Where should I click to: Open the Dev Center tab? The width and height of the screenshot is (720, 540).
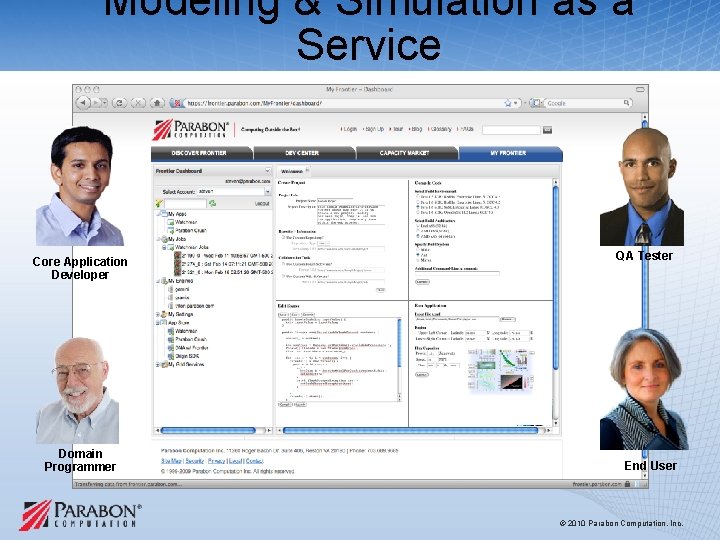tap(304, 153)
